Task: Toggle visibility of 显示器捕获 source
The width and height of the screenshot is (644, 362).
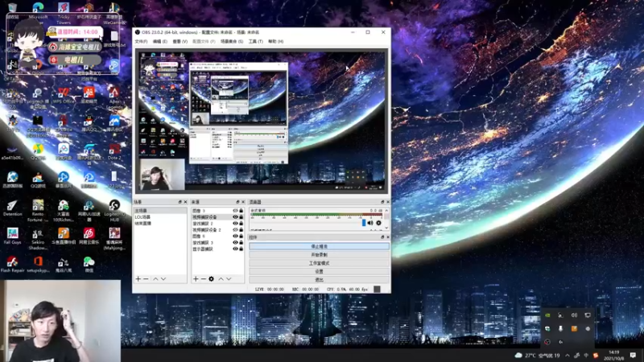Action: (235, 249)
